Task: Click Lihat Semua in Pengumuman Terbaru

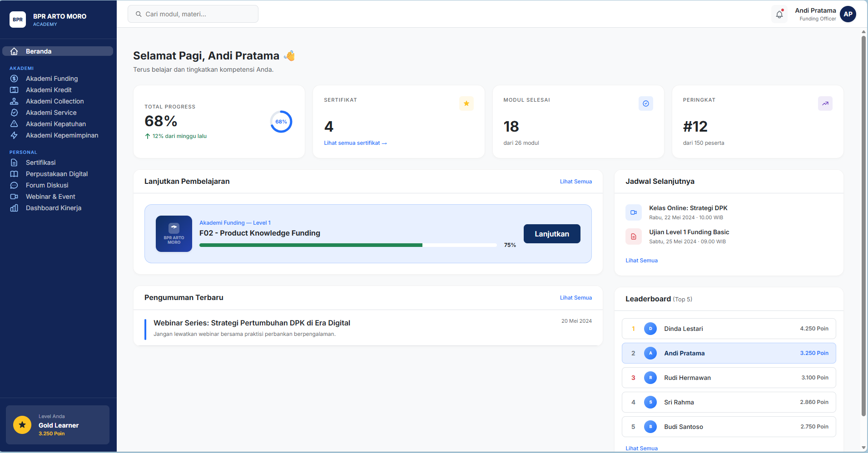Action: [575, 298]
